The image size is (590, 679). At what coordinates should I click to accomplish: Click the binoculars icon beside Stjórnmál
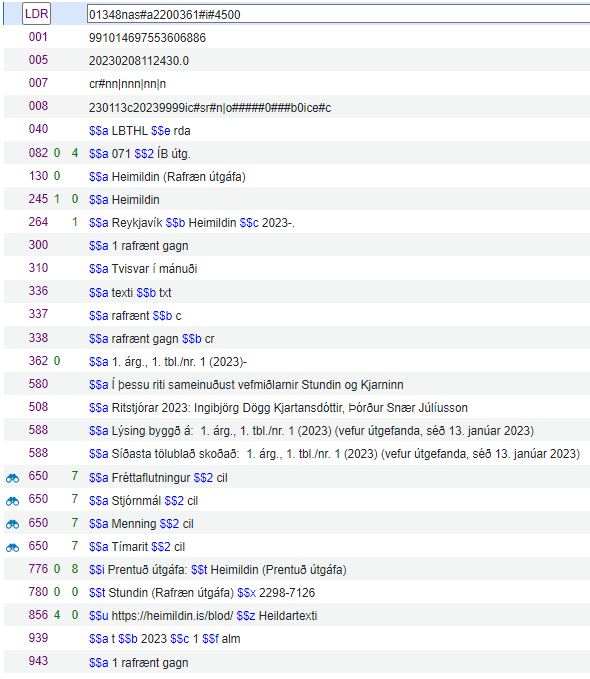[12, 501]
